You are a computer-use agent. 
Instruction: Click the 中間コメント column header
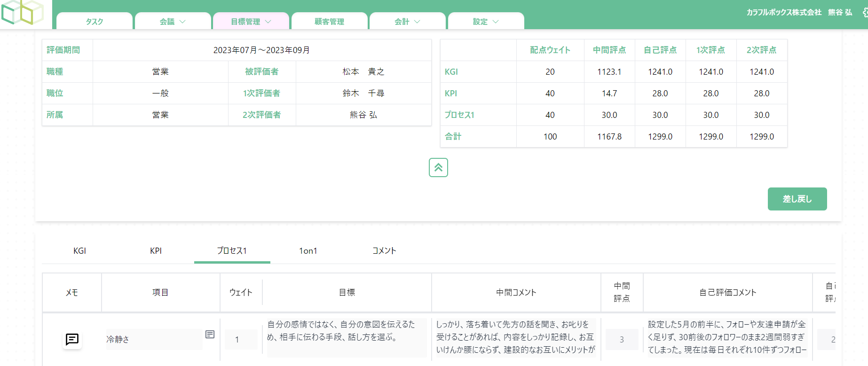click(516, 292)
